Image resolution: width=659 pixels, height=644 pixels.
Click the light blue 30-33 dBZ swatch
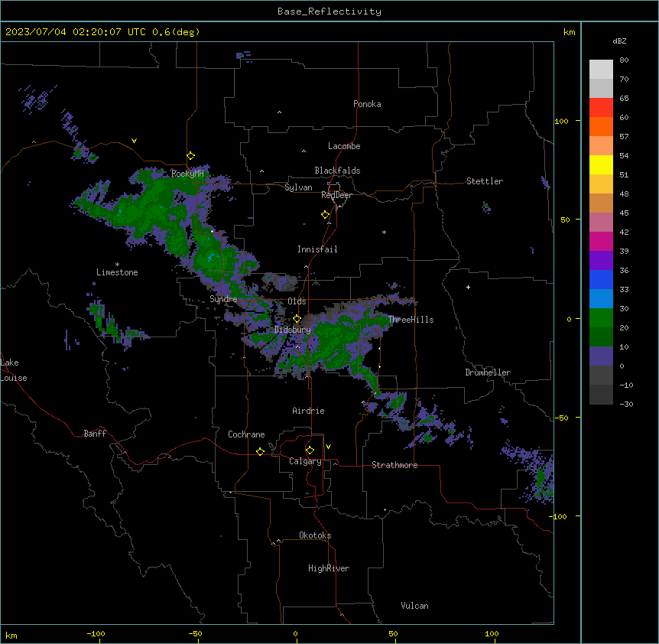[601, 298]
